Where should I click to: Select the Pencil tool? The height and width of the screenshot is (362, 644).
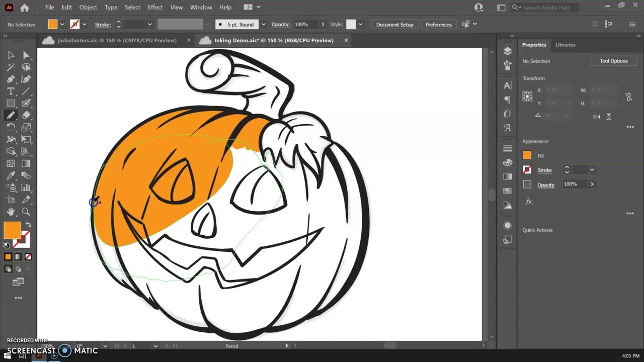11,115
